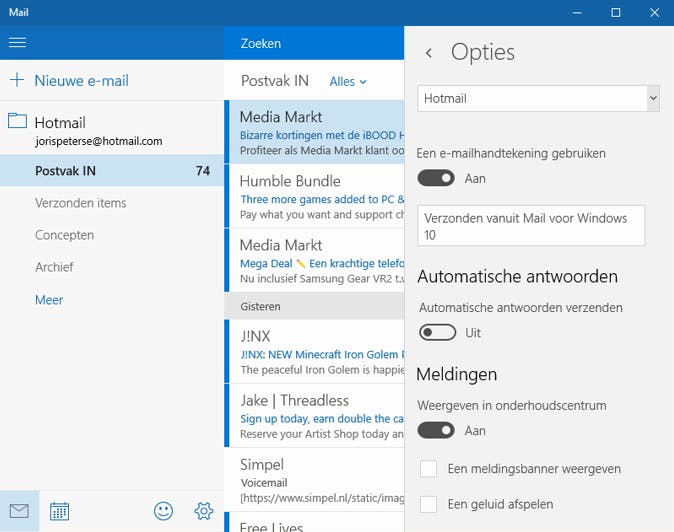
Task: Open the Jake | Threadless email
Action: [314, 416]
